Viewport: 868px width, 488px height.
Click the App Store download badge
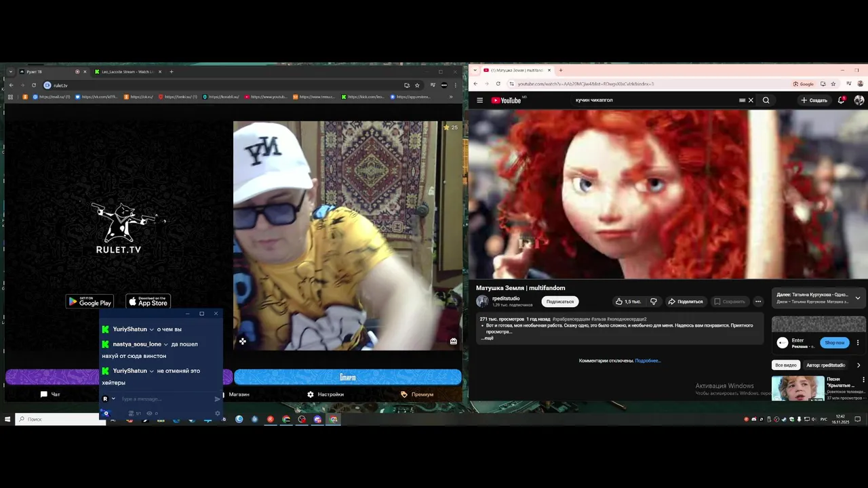pos(149,302)
